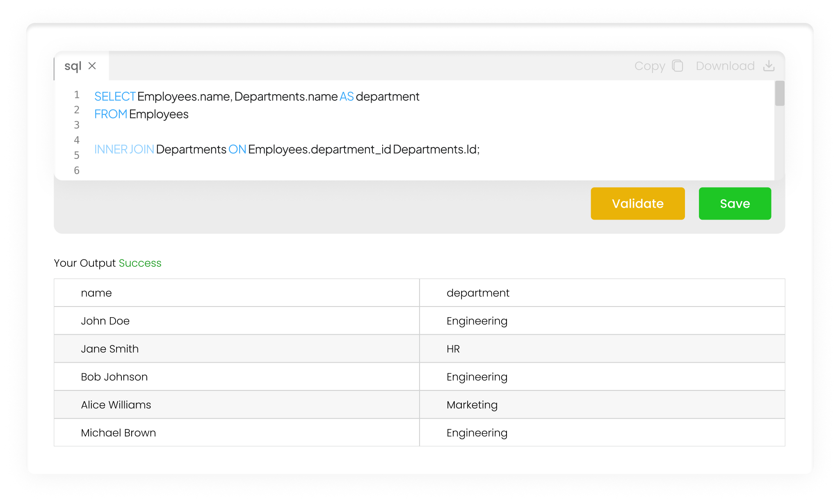This screenshot has width=840, height=504.
Task: Click line number 3 in the gutter
Action: pos(77,125)
